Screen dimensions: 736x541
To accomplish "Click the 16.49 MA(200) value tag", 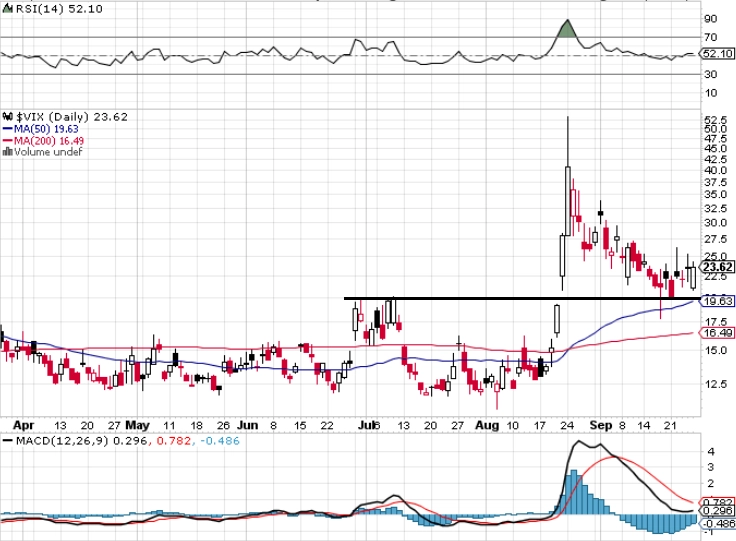I will [718, 333].
